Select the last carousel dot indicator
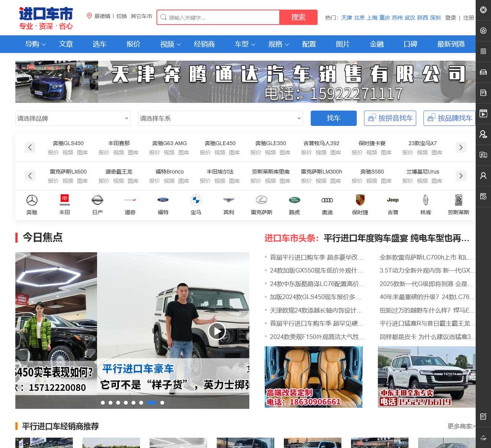This screenshot has width=491, height=448. click(x=162, y=403)
